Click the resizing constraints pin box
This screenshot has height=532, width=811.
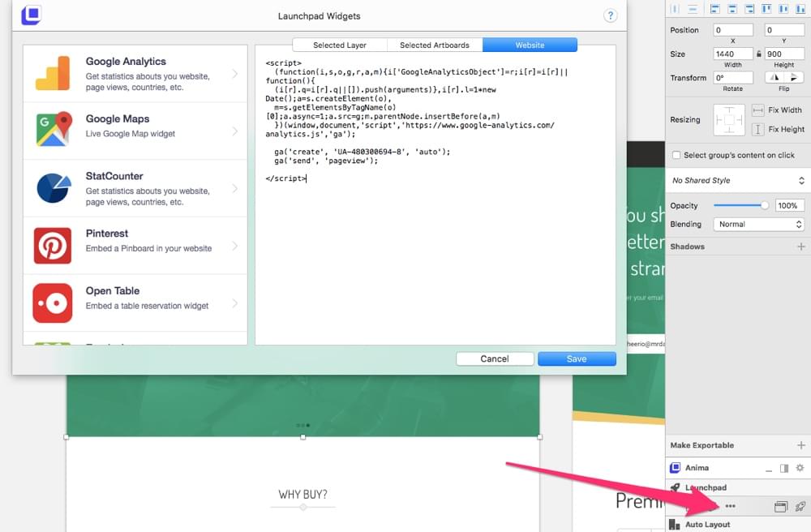[x=729, y=120]
